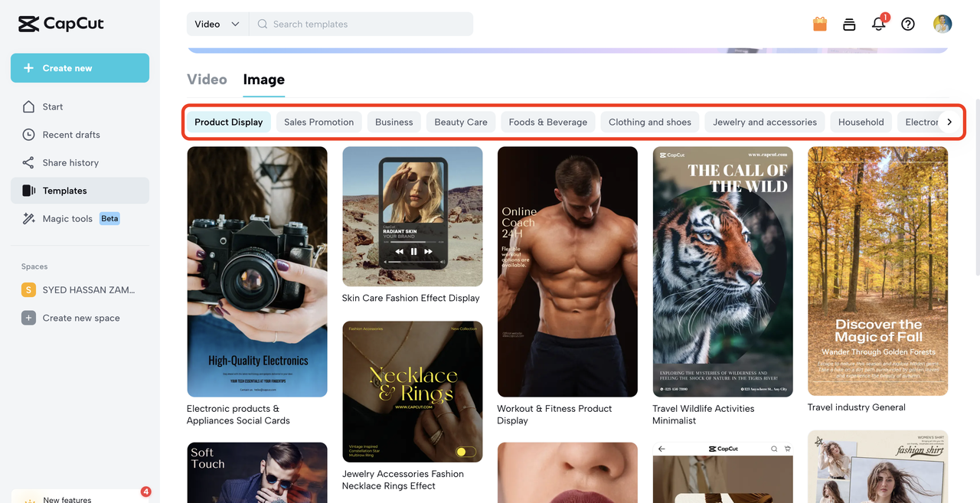The width and height of the screenshot is (980, 503).
Task: Open the Necklace & Rings template thumbnail
Action: tap(413, 392)
